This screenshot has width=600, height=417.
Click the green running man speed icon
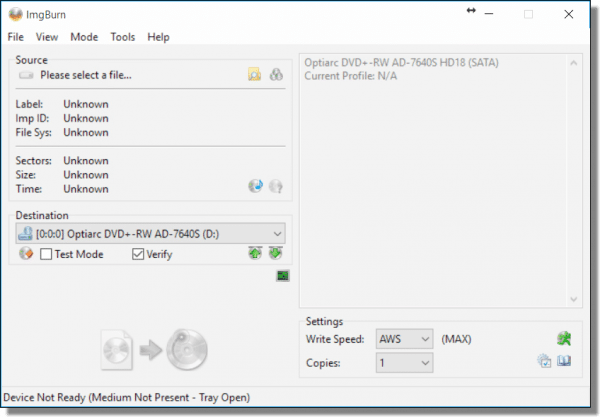(x=564, y=338)
